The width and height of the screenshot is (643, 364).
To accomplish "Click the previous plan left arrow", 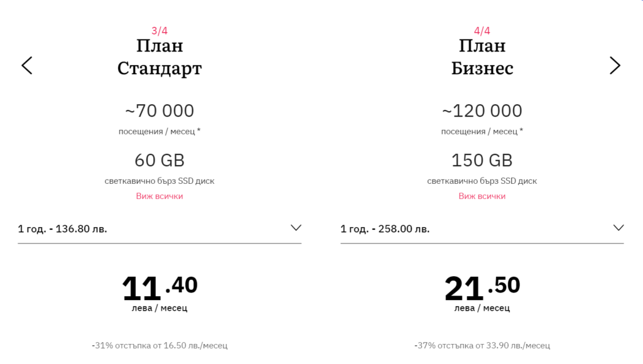I will [x=26, y=65].
